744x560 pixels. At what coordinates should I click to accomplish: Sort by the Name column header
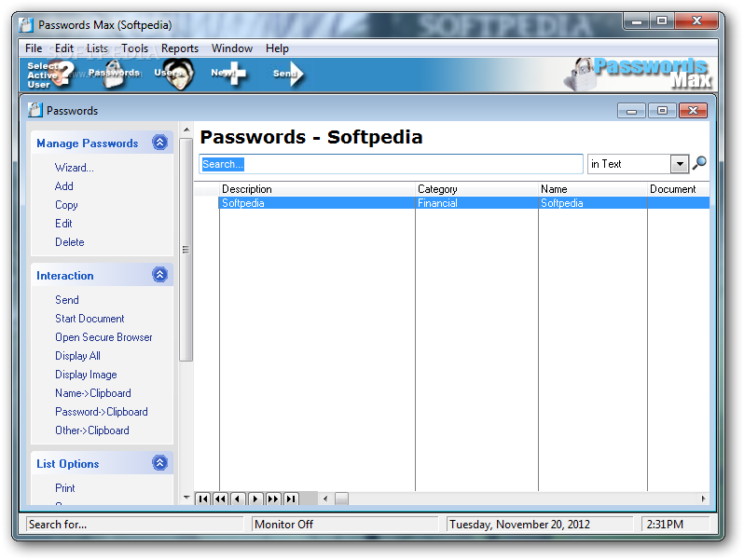click(593, 189)
